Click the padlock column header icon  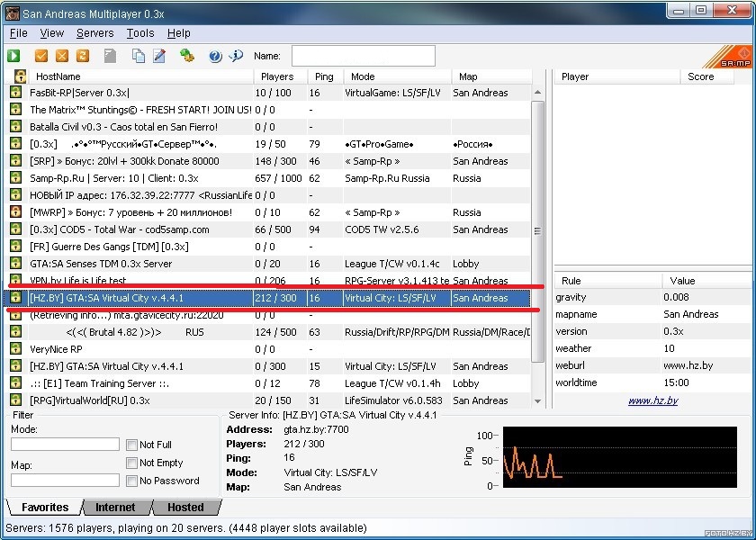pos(16,76)
